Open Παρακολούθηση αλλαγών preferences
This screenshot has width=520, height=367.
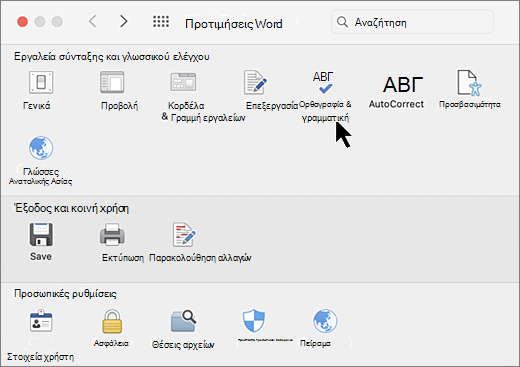click(184, 235)
